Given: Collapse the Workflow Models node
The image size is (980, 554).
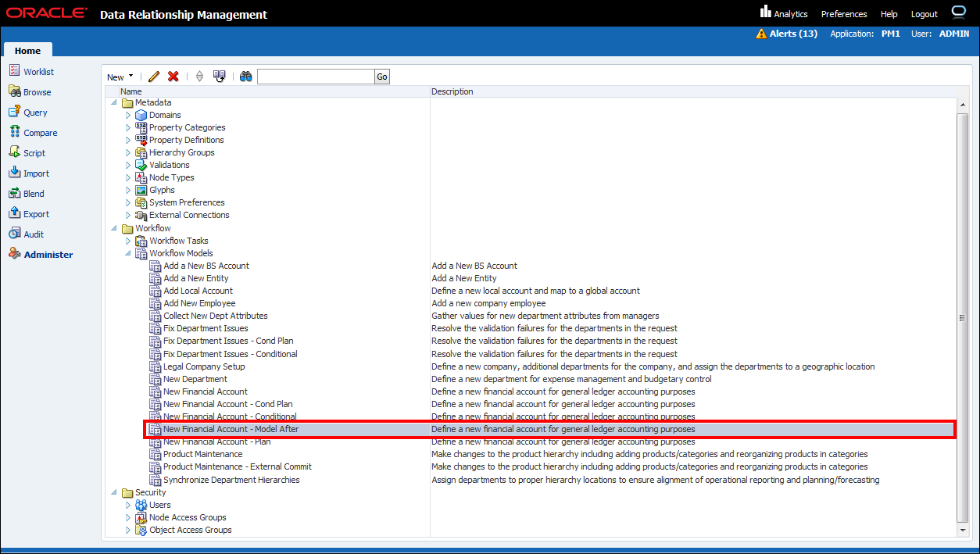Looking at the screenshot, I should click(128, 253).
